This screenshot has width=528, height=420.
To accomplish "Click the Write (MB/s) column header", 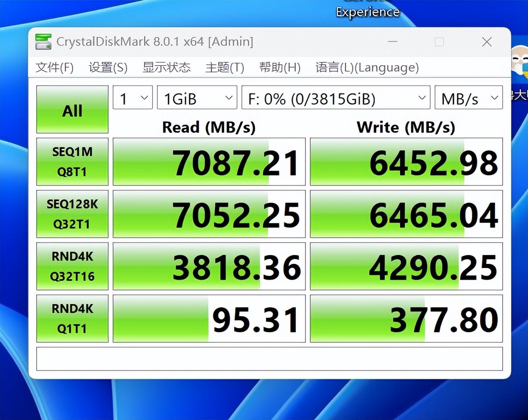I will [x=406, y=128].
